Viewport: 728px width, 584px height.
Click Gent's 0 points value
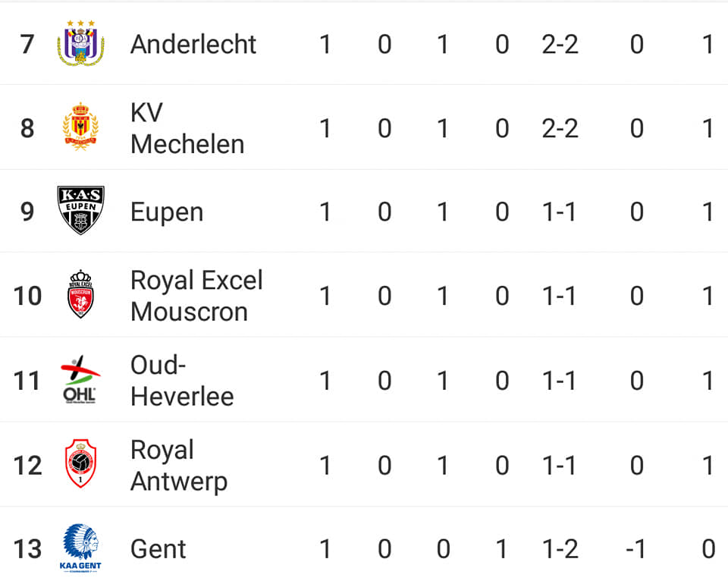[x=708, y=549]
